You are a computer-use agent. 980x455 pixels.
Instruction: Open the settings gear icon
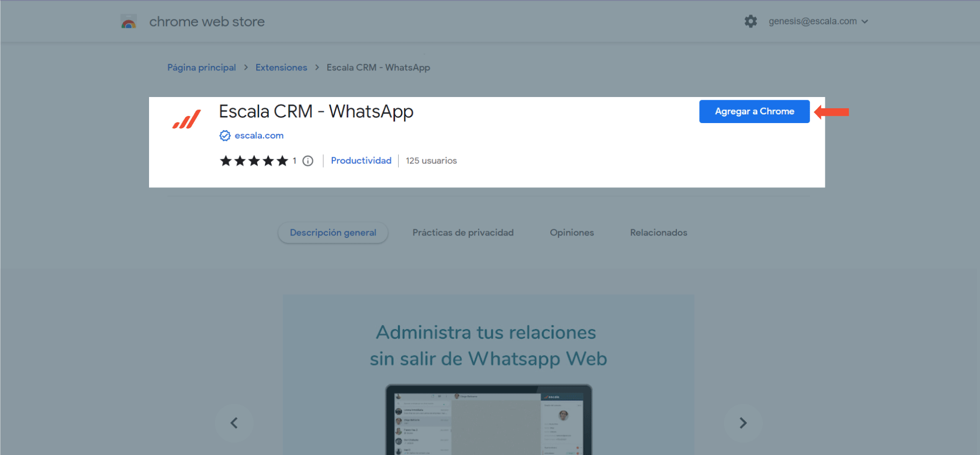[x=750, y=21]
